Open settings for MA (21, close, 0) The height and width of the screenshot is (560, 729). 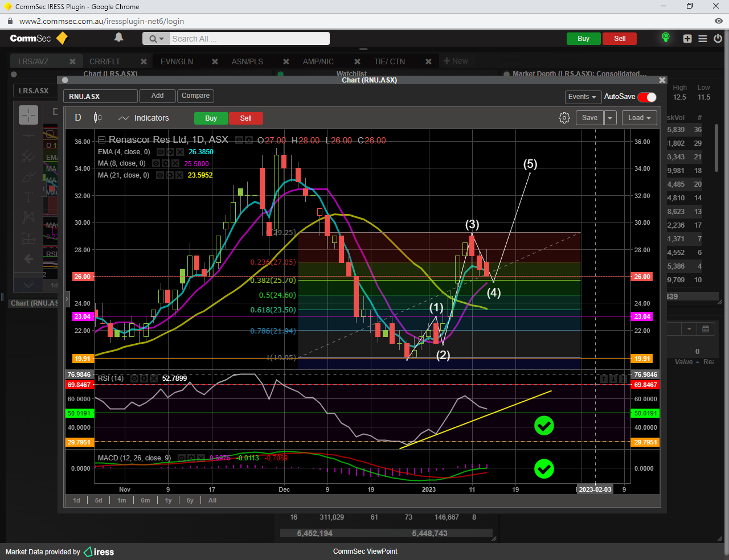click(x=170, y=175)
